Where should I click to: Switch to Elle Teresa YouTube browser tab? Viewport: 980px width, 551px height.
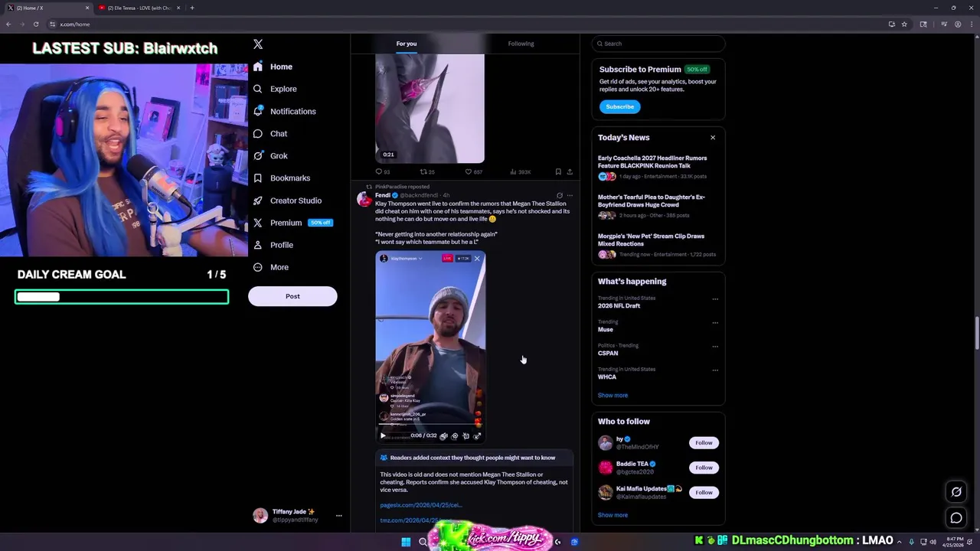(x=139, y=8)
